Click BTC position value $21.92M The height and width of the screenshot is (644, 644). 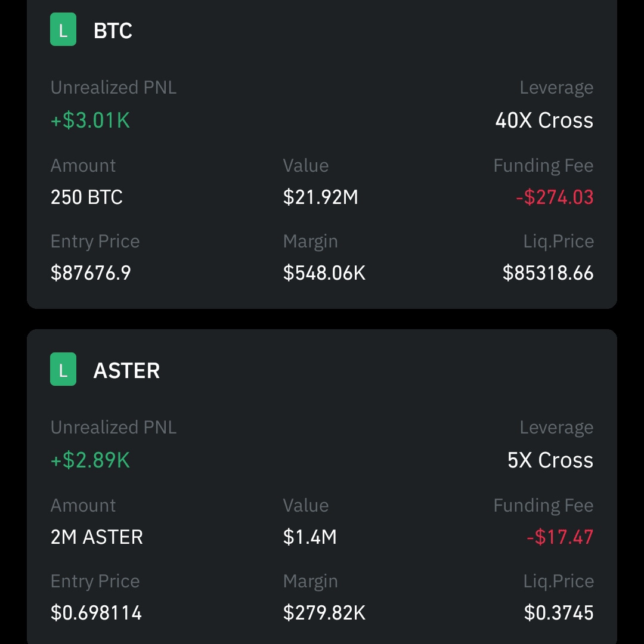tap(320, 197)
